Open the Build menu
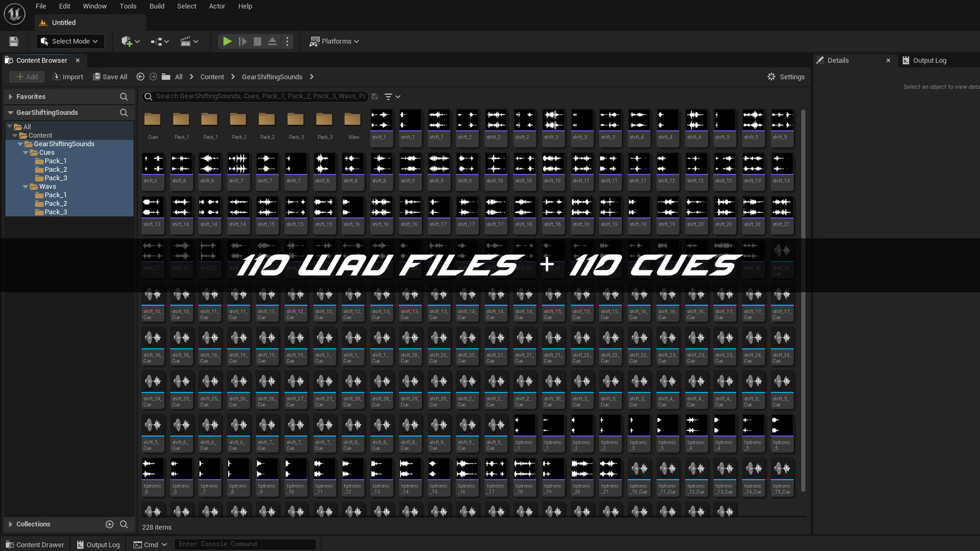 click(157, 6)
